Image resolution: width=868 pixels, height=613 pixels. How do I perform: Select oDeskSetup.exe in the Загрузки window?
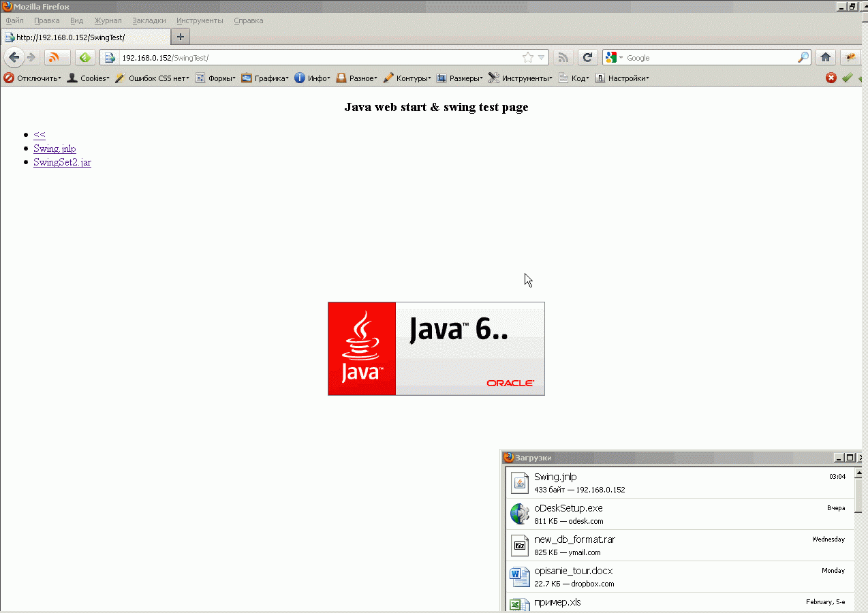tap(680, 514)
